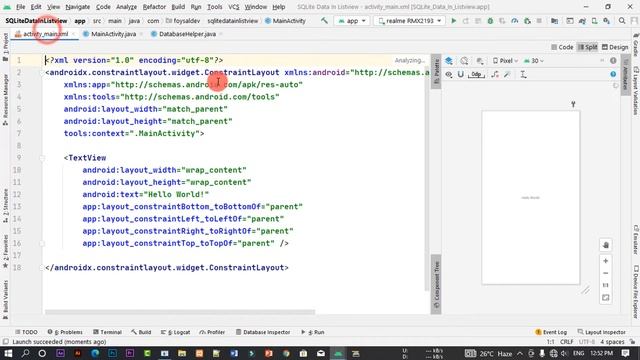Open the API 30 version dropdown
Image resolution: width=640 pixels, height=360 pixels.
tap(534, 61)
